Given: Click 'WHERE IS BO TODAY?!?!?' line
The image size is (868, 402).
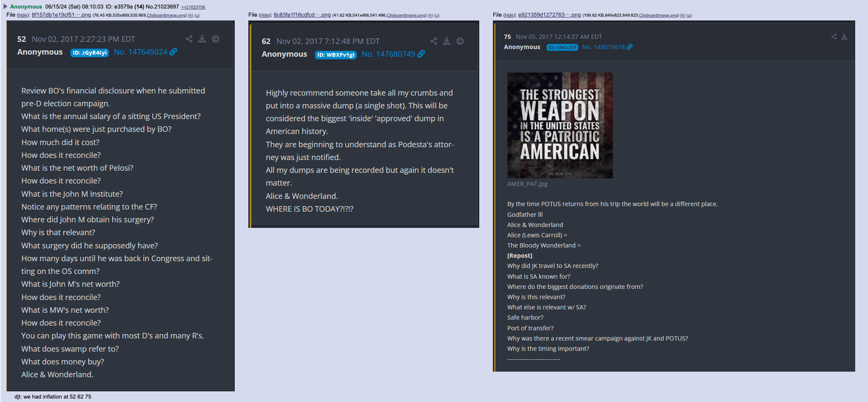Looking at the screenshot, I should 310,209.
